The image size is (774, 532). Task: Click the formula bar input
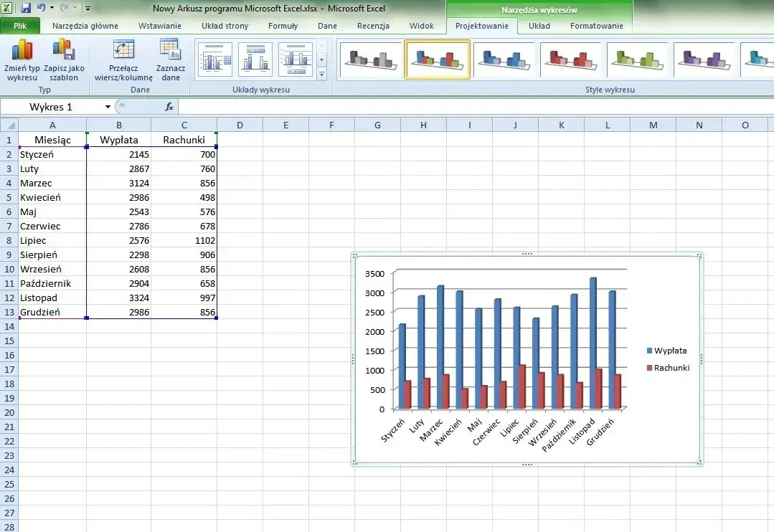(474, 107)
